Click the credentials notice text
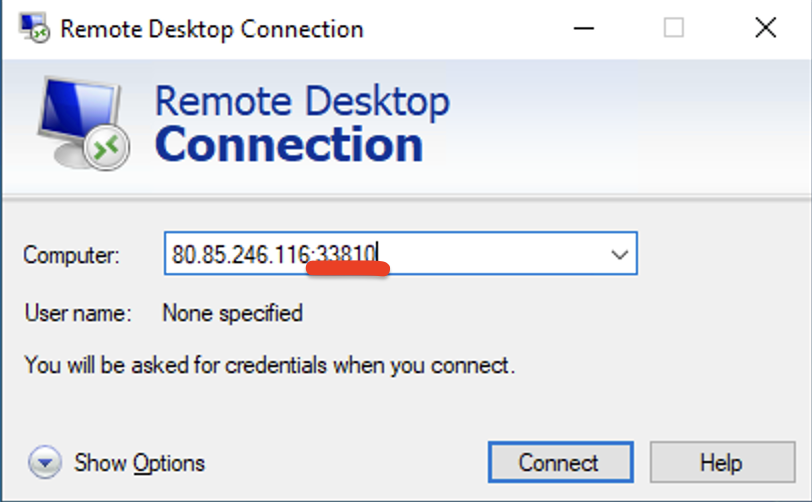812x502 pixels. tap(269, 365)
